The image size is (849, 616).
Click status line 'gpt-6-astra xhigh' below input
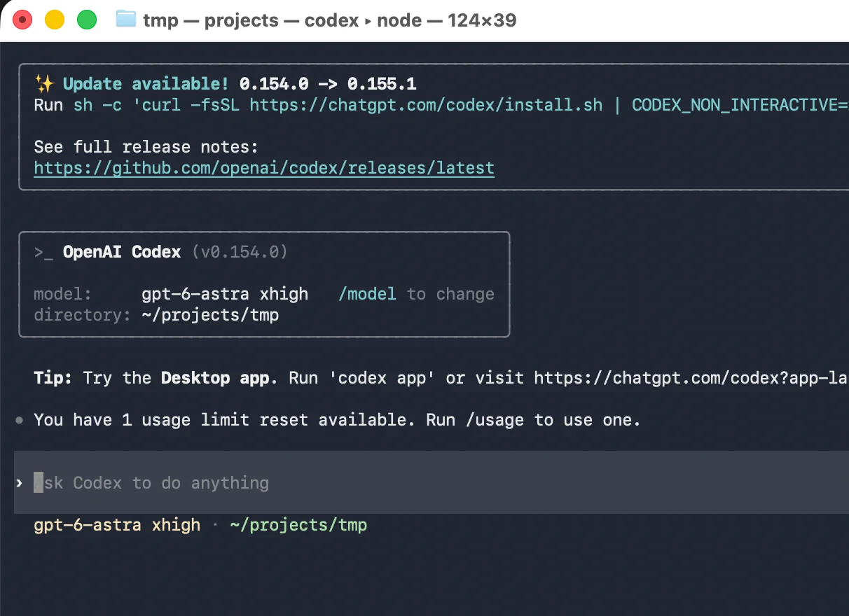pos(117,525)
